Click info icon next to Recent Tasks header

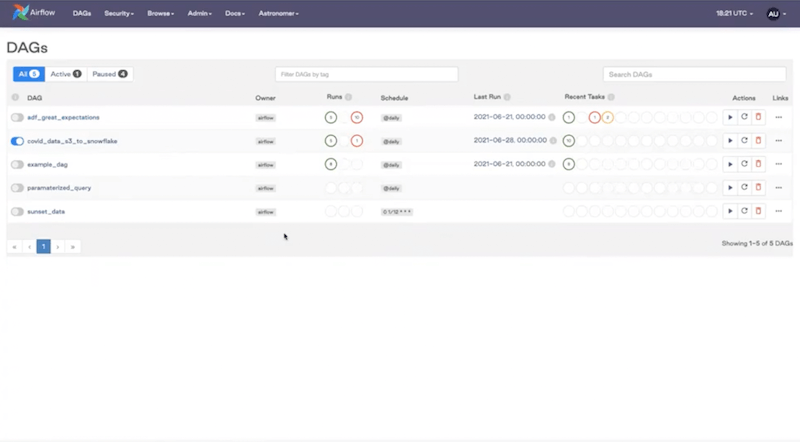coord(611,97)
